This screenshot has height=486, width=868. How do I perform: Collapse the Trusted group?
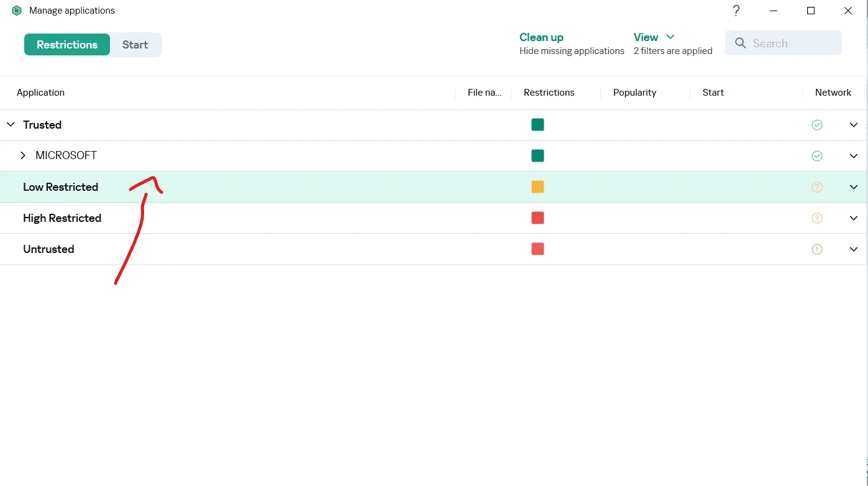coord(10,125)
